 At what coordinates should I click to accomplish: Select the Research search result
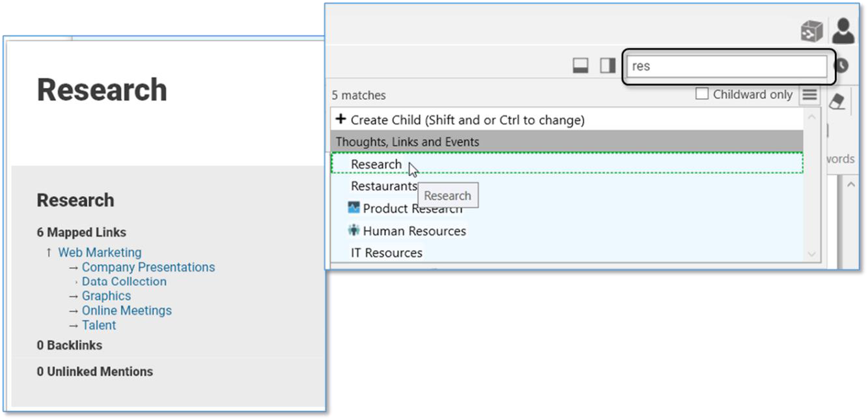point(376,164)
